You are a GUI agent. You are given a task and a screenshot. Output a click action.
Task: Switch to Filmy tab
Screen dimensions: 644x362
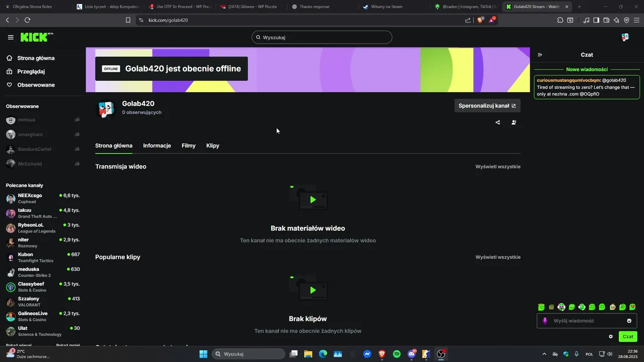(x=189, y=145)
